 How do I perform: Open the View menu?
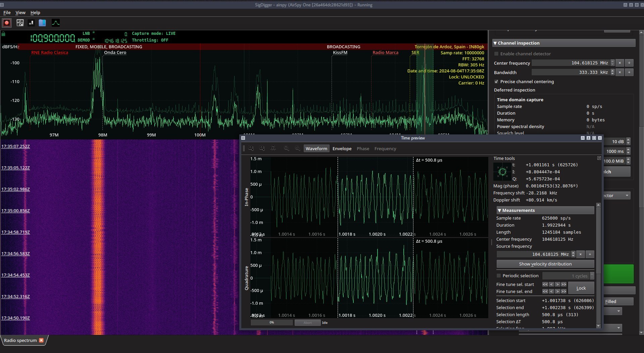(20, 12)
